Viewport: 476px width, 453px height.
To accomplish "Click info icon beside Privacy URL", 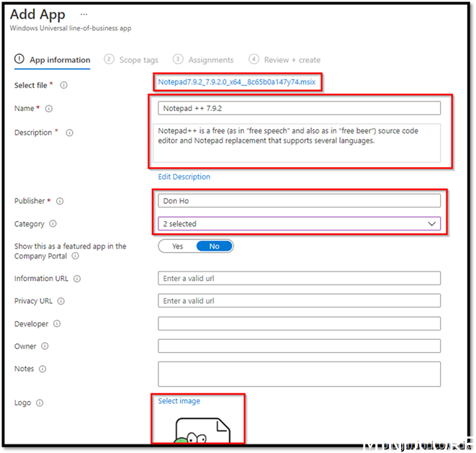I will tap(60, 301).
